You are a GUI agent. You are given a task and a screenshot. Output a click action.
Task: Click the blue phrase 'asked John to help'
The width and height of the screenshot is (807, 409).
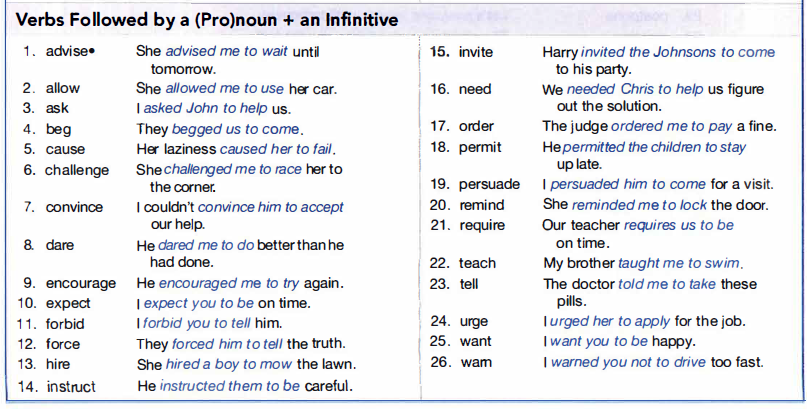point(205,109)
